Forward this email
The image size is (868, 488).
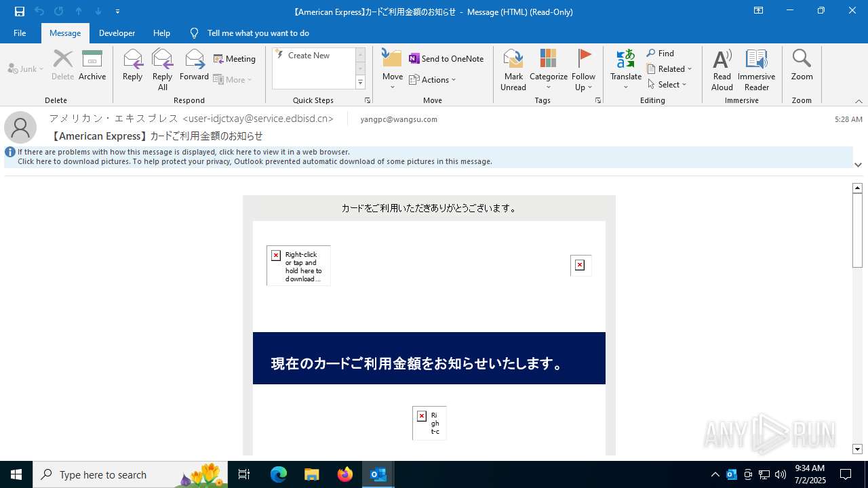click(x=195, y=66)
